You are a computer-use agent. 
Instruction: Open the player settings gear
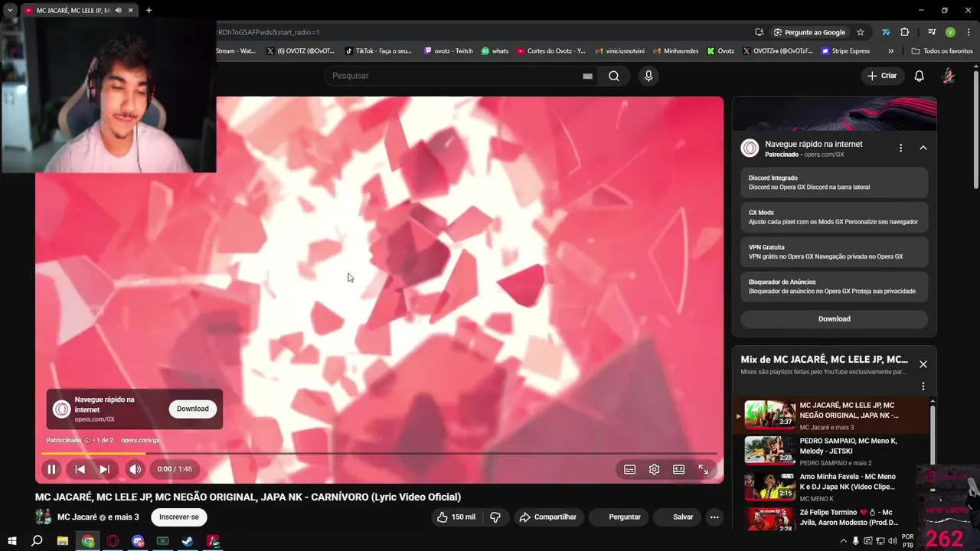click(654, 469)
